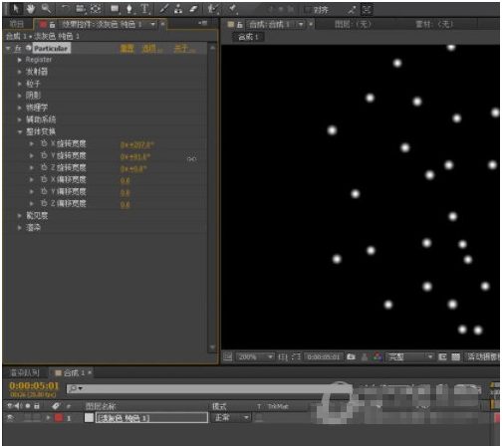This screenshot has height=448, width=502.
Task: Open the 200% magnification dropdown
Action: 255,357
